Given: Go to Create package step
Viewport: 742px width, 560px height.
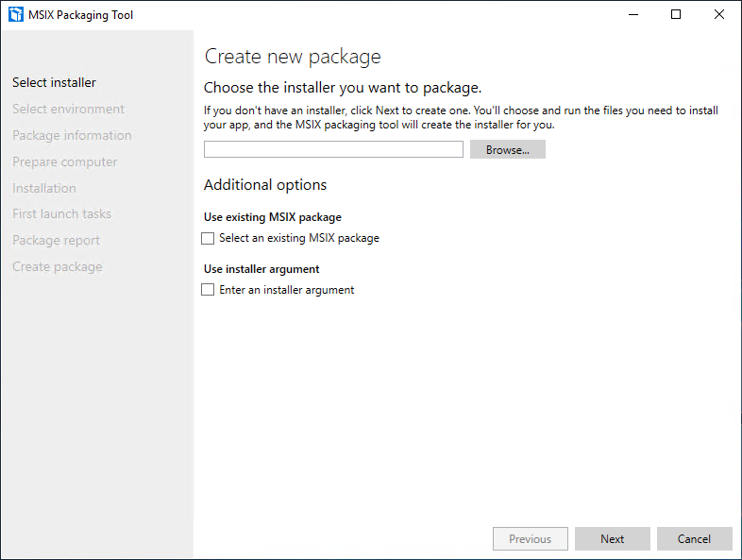Looking at the screenshot, I should pos(58,267).
